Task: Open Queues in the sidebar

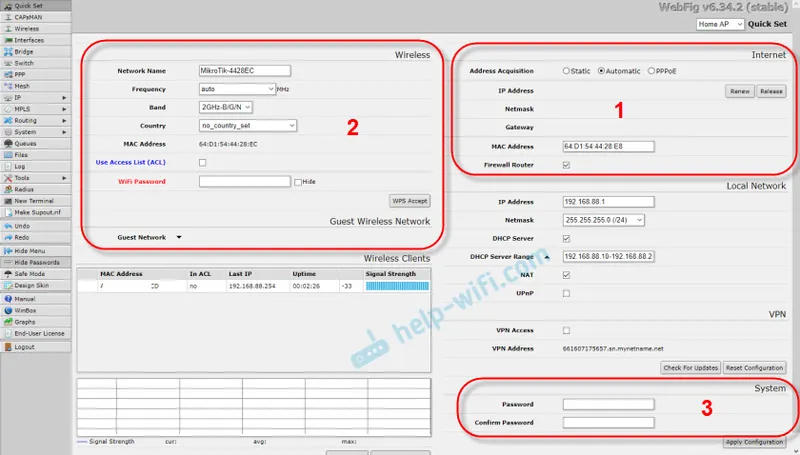Action: pos(36,143)
